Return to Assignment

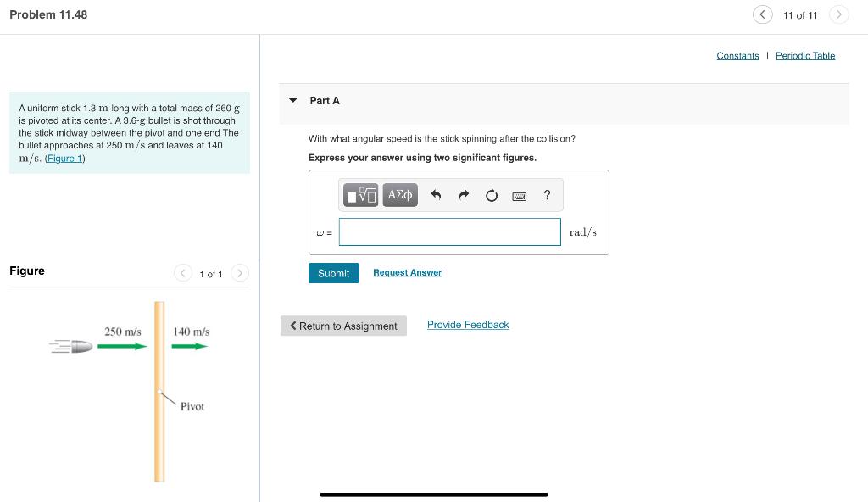[344, 326]
